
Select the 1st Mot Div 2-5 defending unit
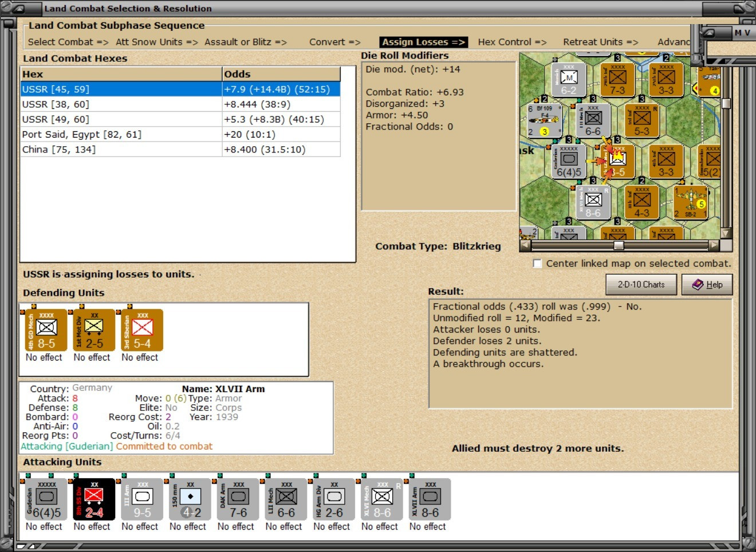tap(94, 330)
